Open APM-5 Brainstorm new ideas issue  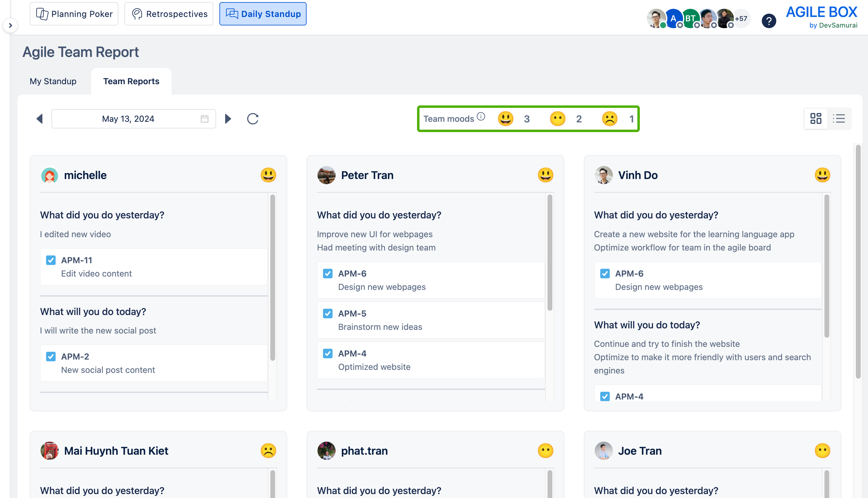[431, 320]
